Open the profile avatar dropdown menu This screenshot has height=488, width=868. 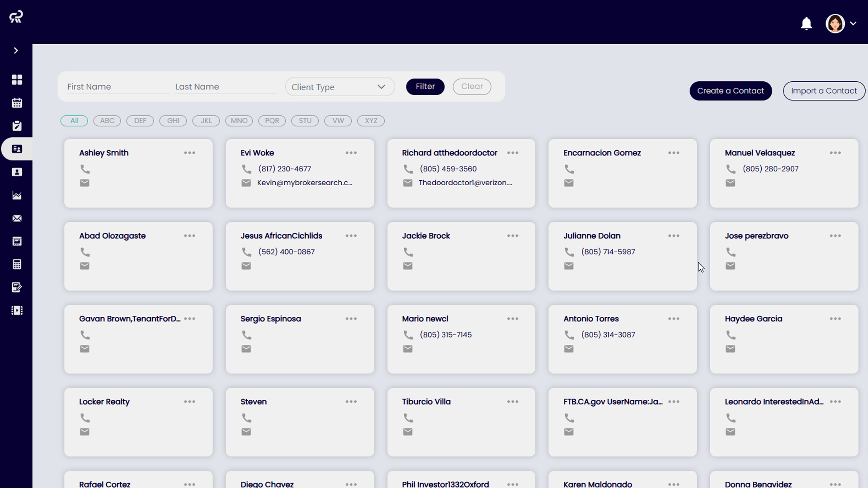[x=841, y=23]
